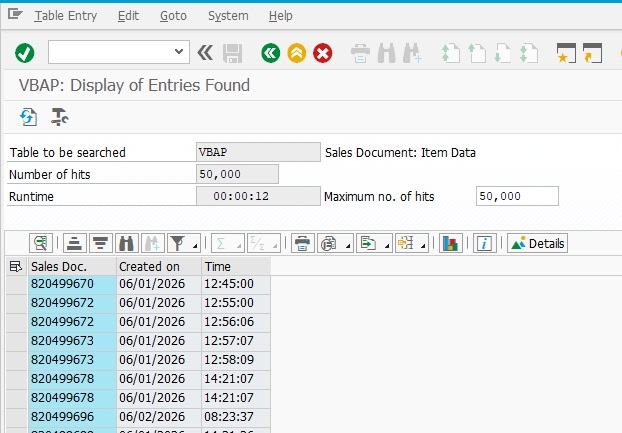The image size is (622, 433).
Task: Click the Views icon in ALV toolbar
Action: click(329, 243)
